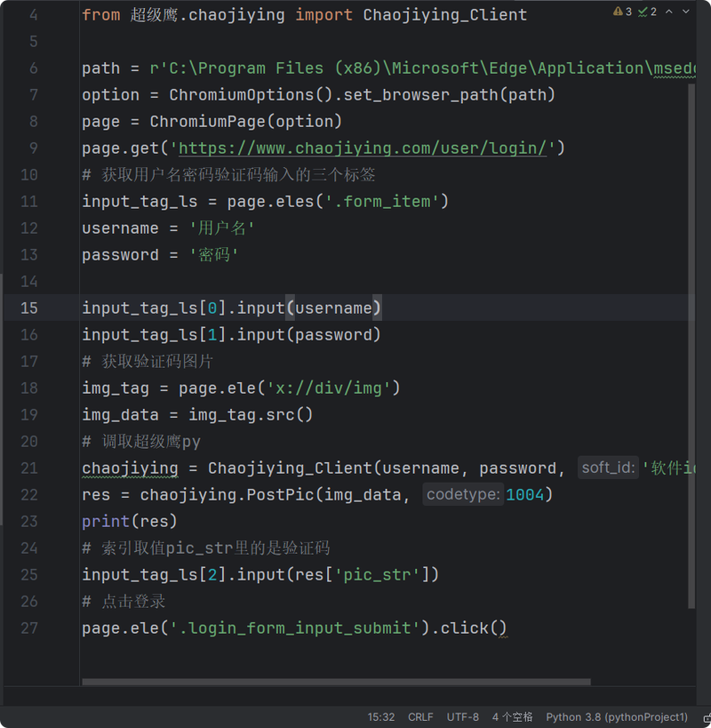Click the path string on line 6
Viewport: 711px width, 728px height.
pos(423,68)
